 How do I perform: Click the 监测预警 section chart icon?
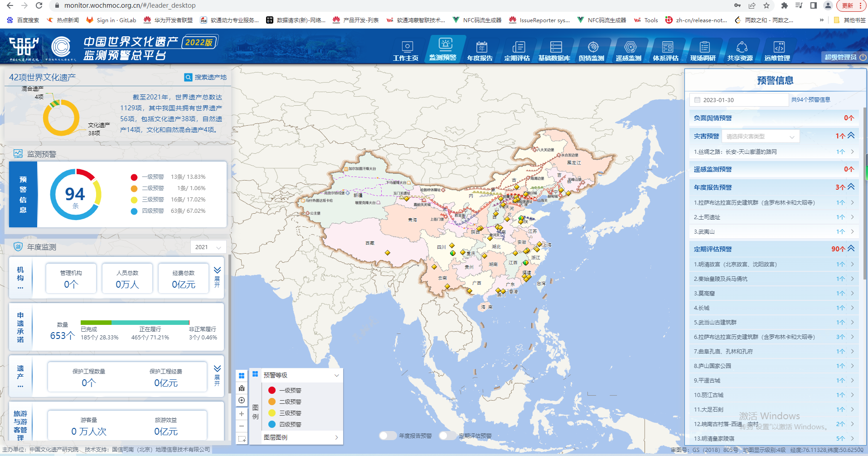click(18, 154)
